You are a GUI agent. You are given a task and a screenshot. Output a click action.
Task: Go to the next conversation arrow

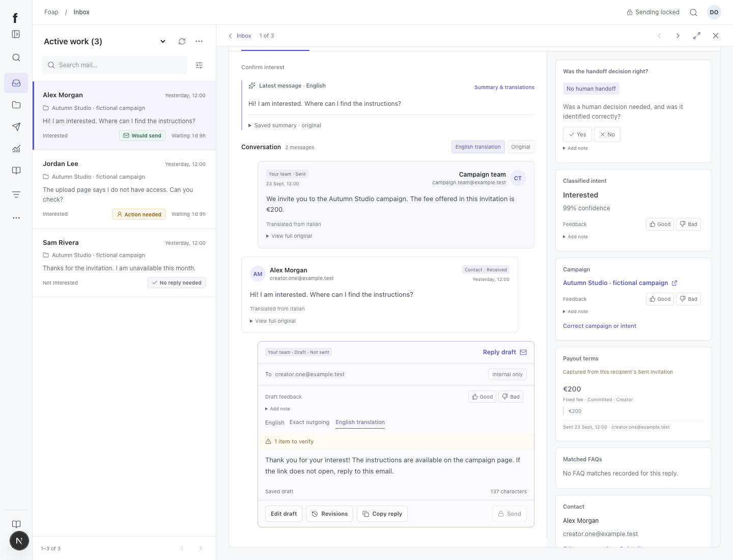(x=678, y=36)
